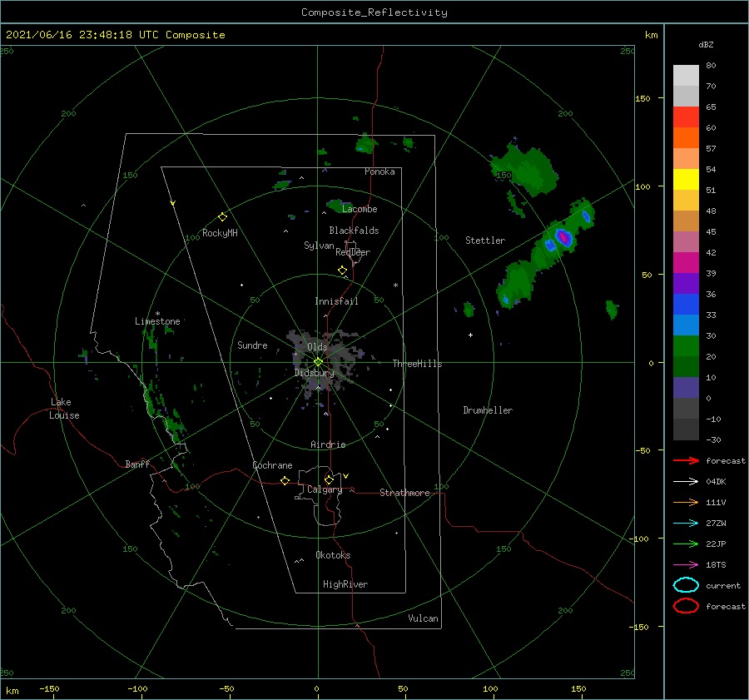Click the yellow diamond marker above Calgary label

[x=329, y=479]
